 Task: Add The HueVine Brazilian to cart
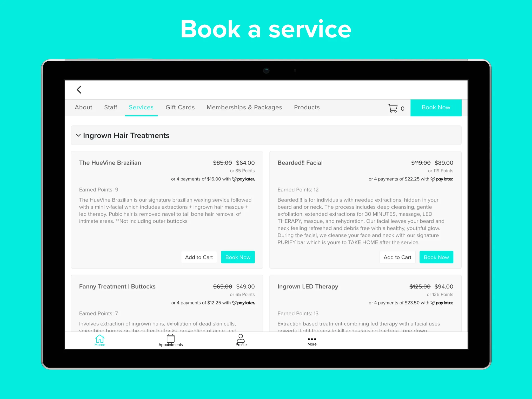click(x=199, y=257)
